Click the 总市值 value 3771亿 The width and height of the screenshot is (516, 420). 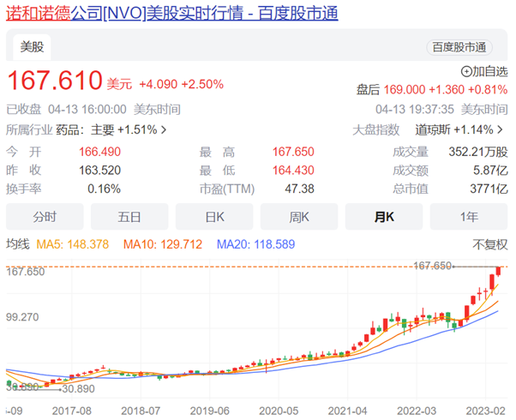click(x=489, y=189)
